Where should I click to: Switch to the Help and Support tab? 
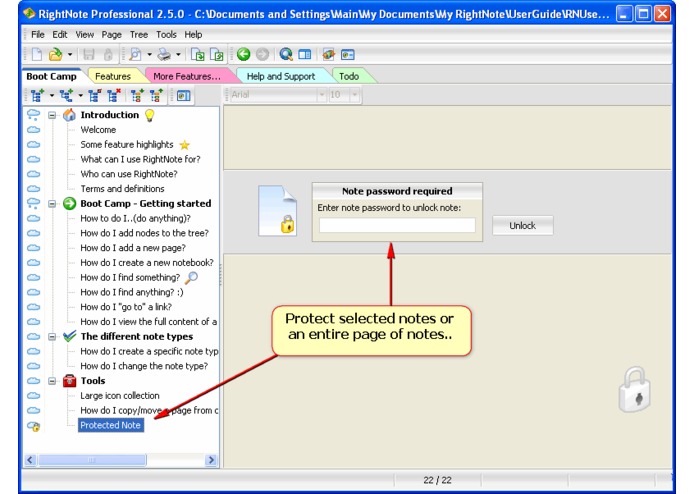(x=281, y=76)
